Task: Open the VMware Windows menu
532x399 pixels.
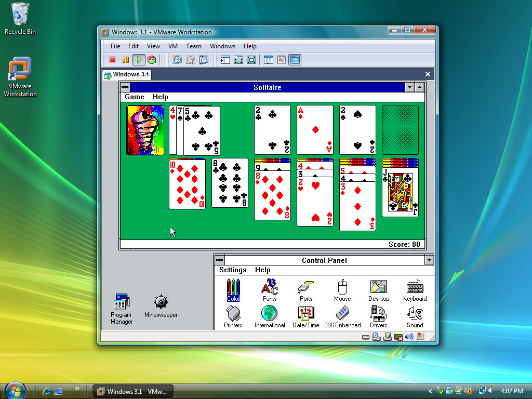Action: pos(222,46)
